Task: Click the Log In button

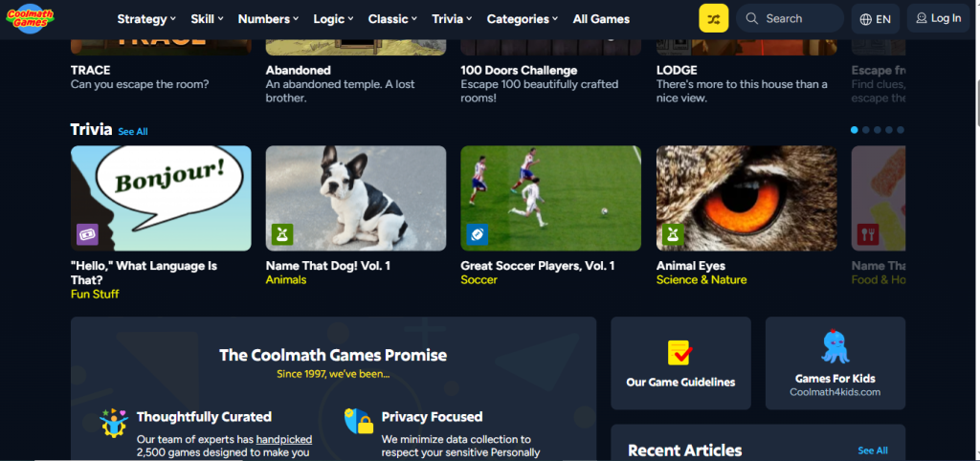Action: click(x=938, y=18)
